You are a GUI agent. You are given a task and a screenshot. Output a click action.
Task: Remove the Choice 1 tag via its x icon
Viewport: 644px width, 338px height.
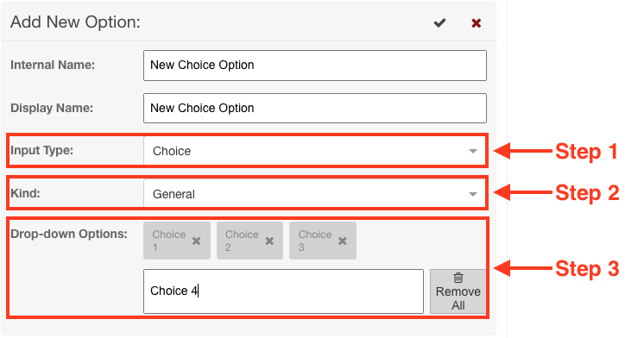pyautogui.click(x=196, y=241)
